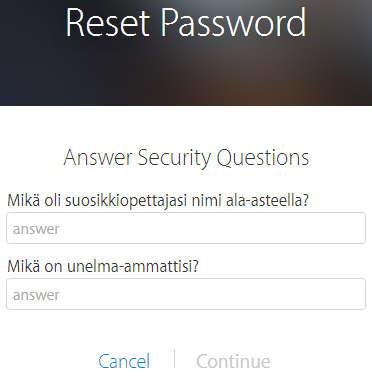The height and width of the screenshot is (378, 372).
Task: Cancel the password reset
Action: pos(124,361)
